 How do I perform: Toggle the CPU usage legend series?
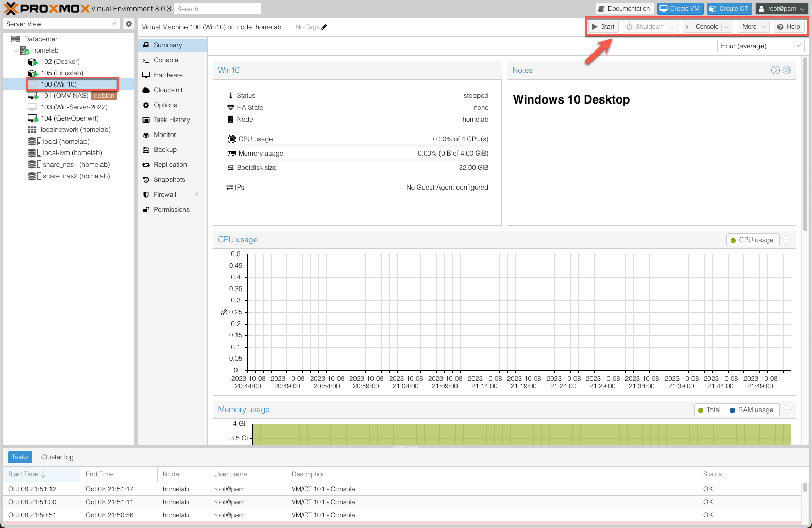[752, 240]
